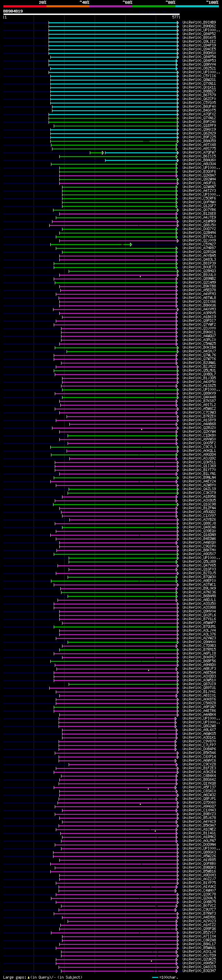Click the green arrowhead ending C5YNZ7 alignment
This screenshot has width=222, height=980.
tap(131, 245)
